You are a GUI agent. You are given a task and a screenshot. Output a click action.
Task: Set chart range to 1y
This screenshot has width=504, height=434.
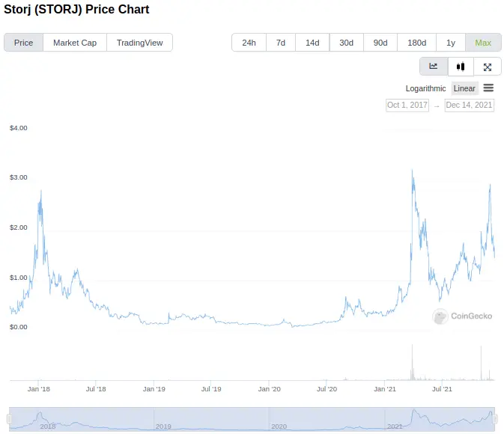tap(451, 43)
